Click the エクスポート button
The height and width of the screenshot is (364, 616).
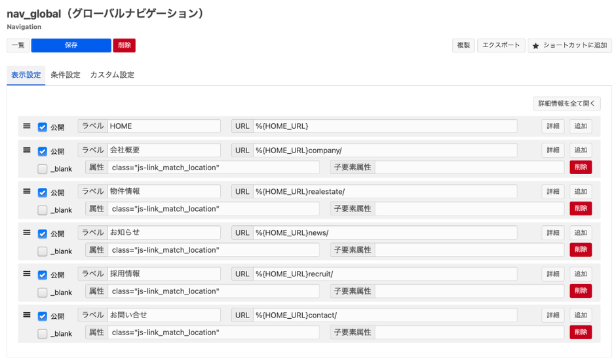[x=501, y=45]
